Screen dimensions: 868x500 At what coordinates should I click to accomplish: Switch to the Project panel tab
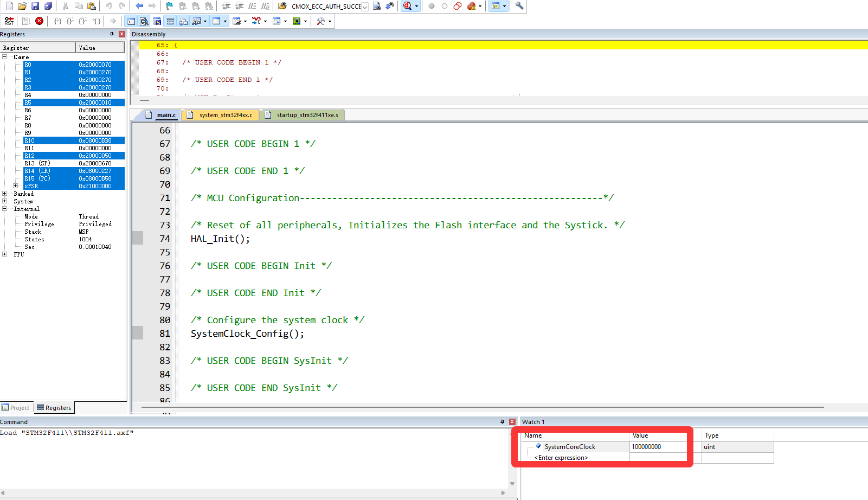[16, 408]
